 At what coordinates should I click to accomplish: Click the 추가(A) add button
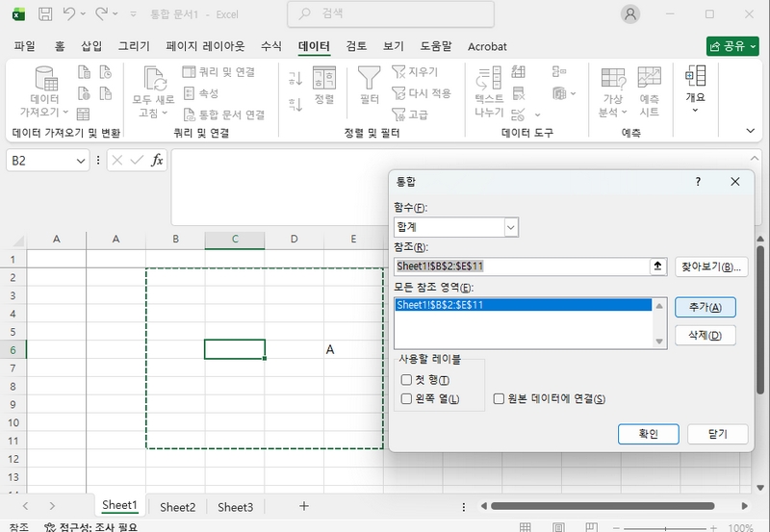706,307
